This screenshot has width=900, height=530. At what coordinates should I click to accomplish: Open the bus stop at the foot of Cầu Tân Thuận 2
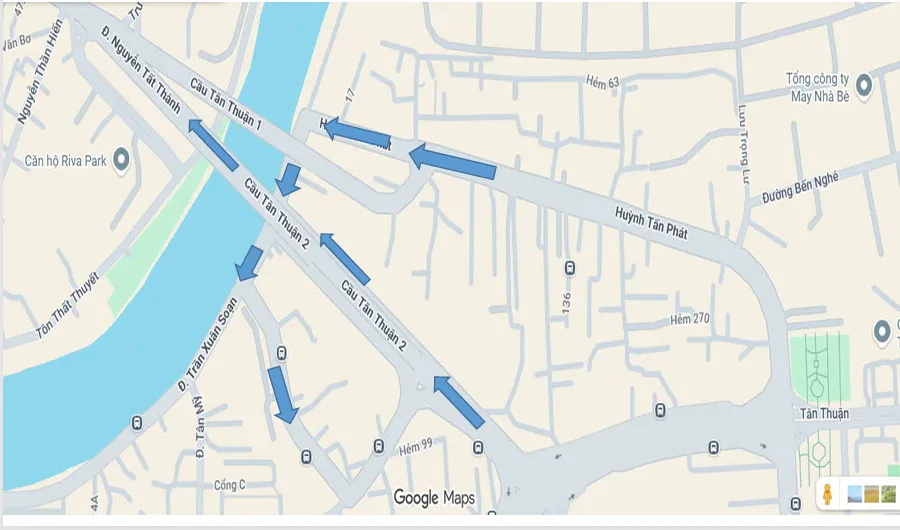pos(478,447)
